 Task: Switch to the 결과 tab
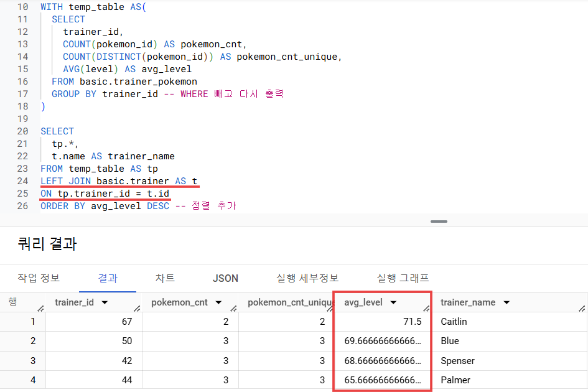click(108, 278)
